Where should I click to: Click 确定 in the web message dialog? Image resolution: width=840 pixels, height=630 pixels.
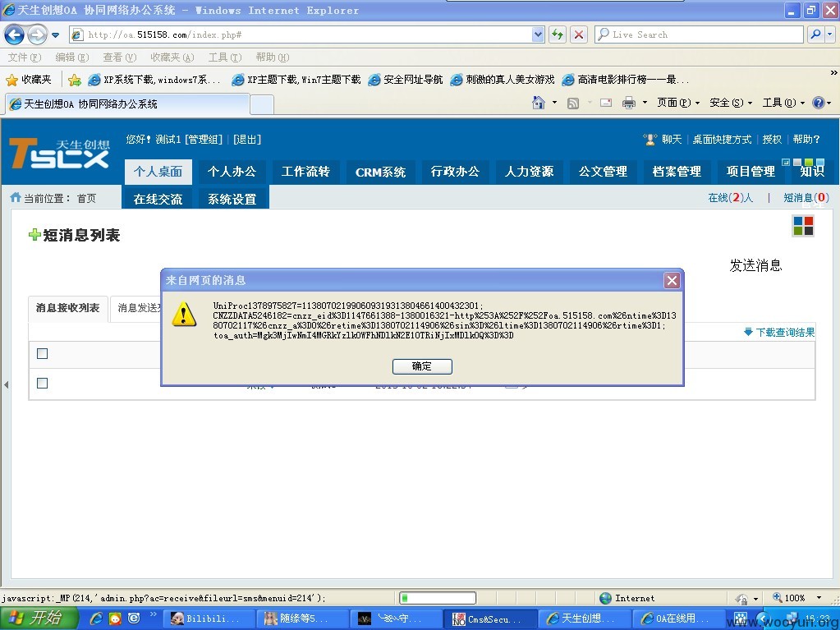click(422, 366)
